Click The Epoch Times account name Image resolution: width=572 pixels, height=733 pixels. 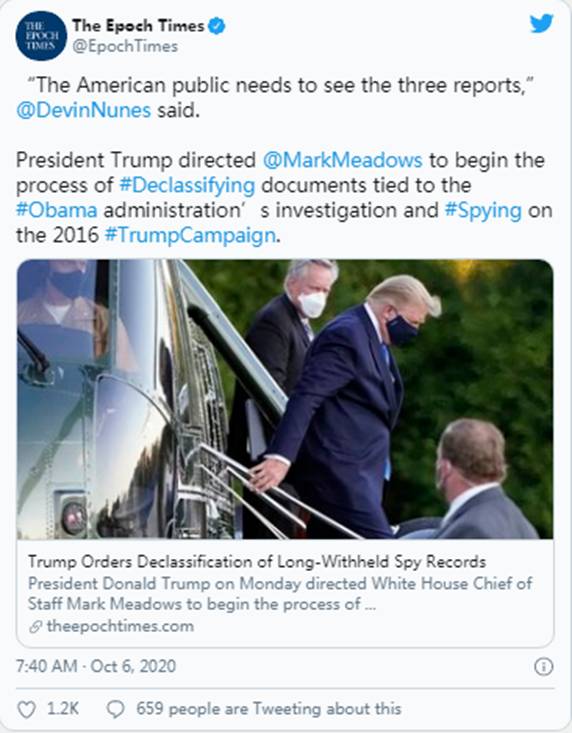pyautogui.click(x=138, y=26)
